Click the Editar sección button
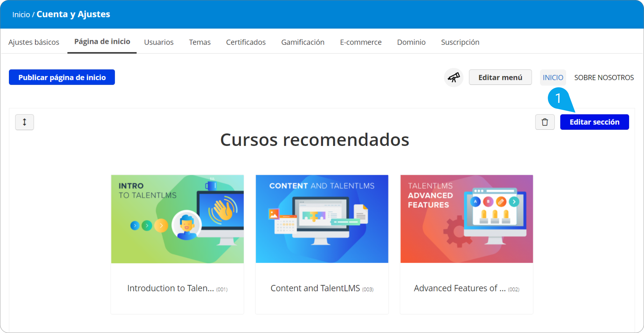Image resolution: width=644 pixels, height=333 pixels. 594,122
